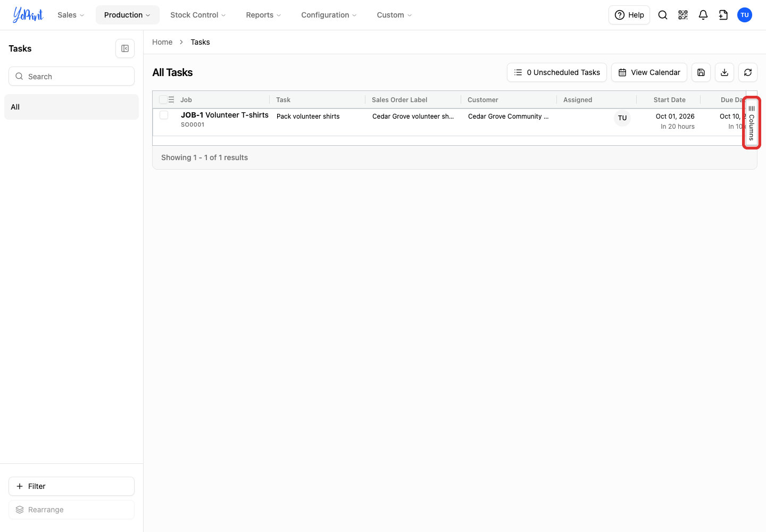Image resolution: width=766 pixels, height=532 pixels.
Task: Click the Customer column header
Action: click(483, 99)
